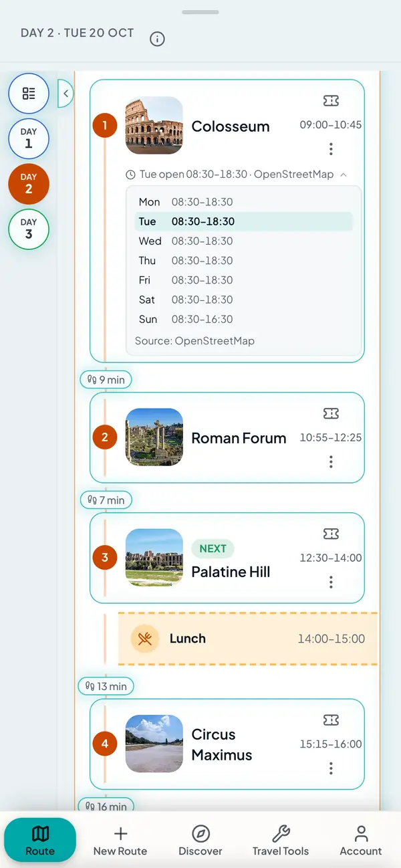Tap the Palatine Hill ticket icon

pos(331,534)
